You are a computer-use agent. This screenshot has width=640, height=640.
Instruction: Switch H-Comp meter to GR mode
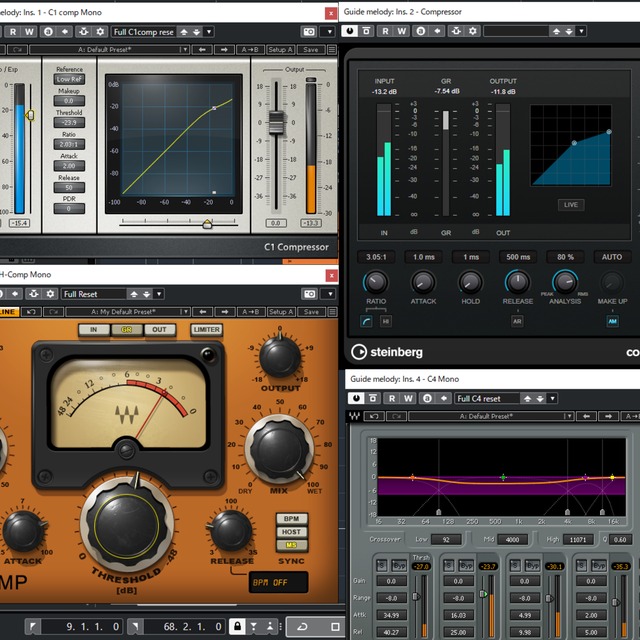click(x=127, y=329)
